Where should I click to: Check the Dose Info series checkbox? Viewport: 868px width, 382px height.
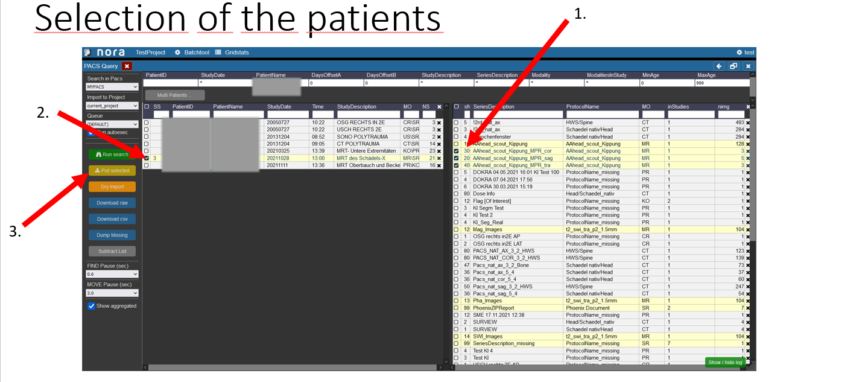point(456,194)
